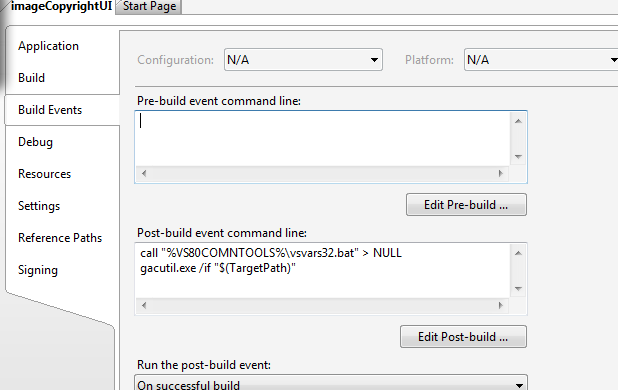Image resolution: width=618 pixels, height=390 pixels.
Task: Open the Application properties tab
Action: (x=48, y=46)
